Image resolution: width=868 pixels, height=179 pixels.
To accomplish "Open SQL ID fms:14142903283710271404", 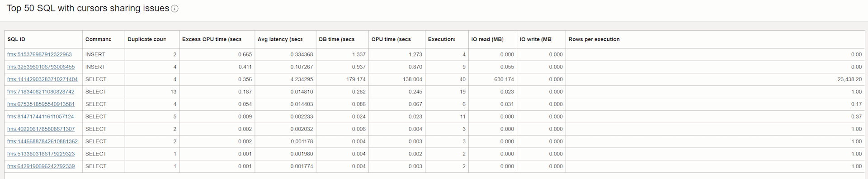I will (x=42, y=79).
